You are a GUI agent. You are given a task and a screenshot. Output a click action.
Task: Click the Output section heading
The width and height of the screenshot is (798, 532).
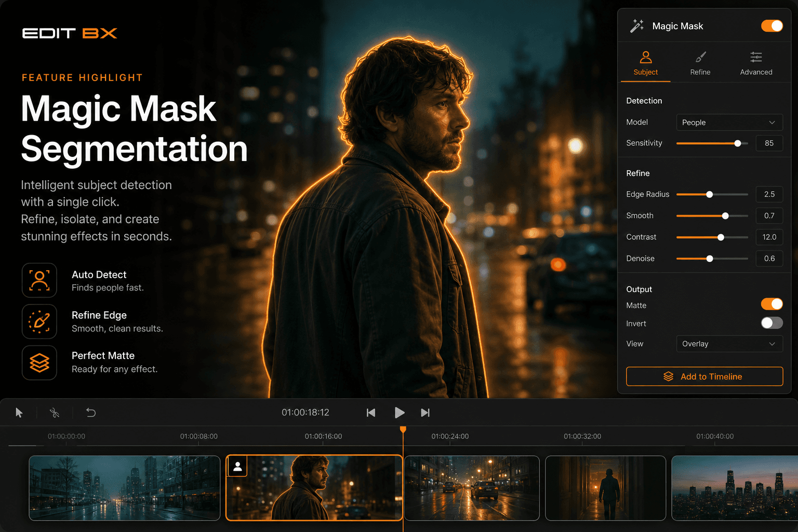pos(639,289)
